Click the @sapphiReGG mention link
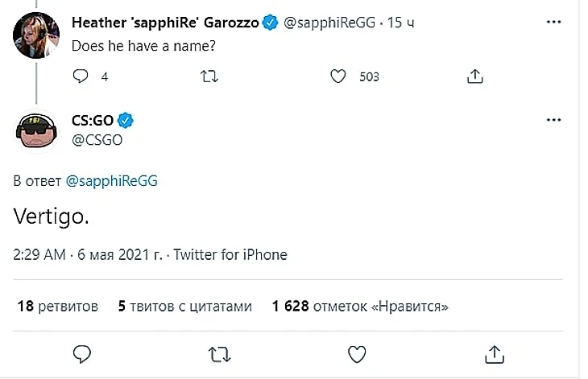 (x=106, y=180)
